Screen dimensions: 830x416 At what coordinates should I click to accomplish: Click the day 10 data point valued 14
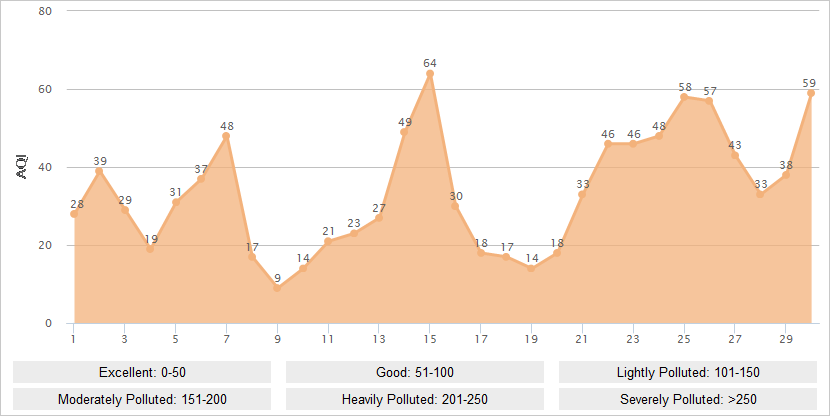[302, 268]
